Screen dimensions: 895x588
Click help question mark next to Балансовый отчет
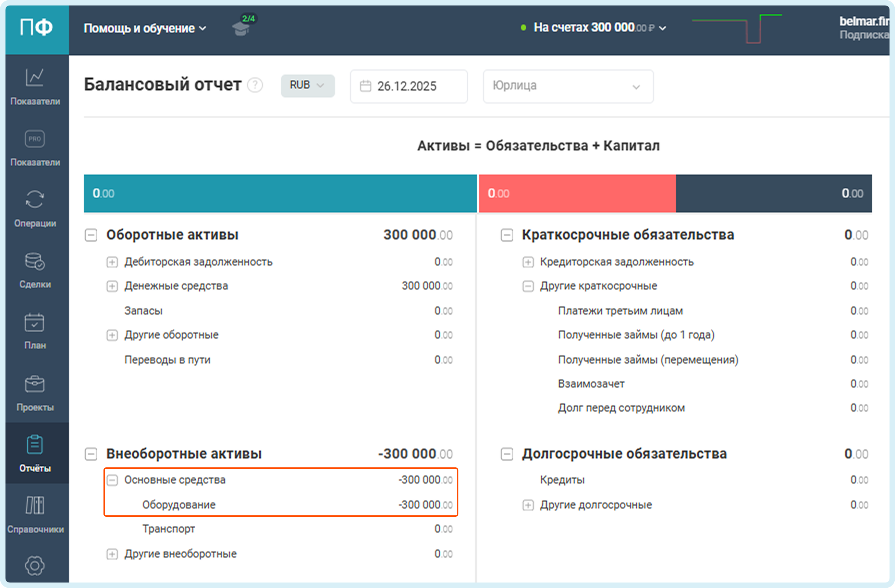pos(255,85)
